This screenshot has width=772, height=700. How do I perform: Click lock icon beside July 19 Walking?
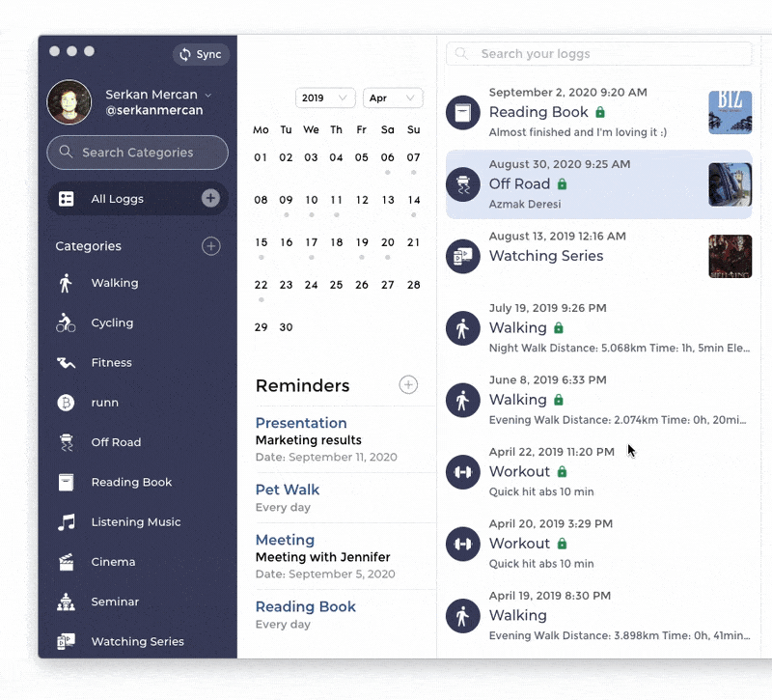pyautogui.click(x=559, y=328)
